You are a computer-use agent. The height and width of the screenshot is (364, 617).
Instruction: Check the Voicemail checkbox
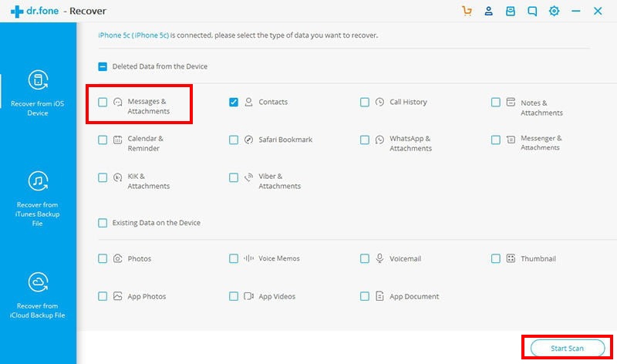(x=364, y=258)
